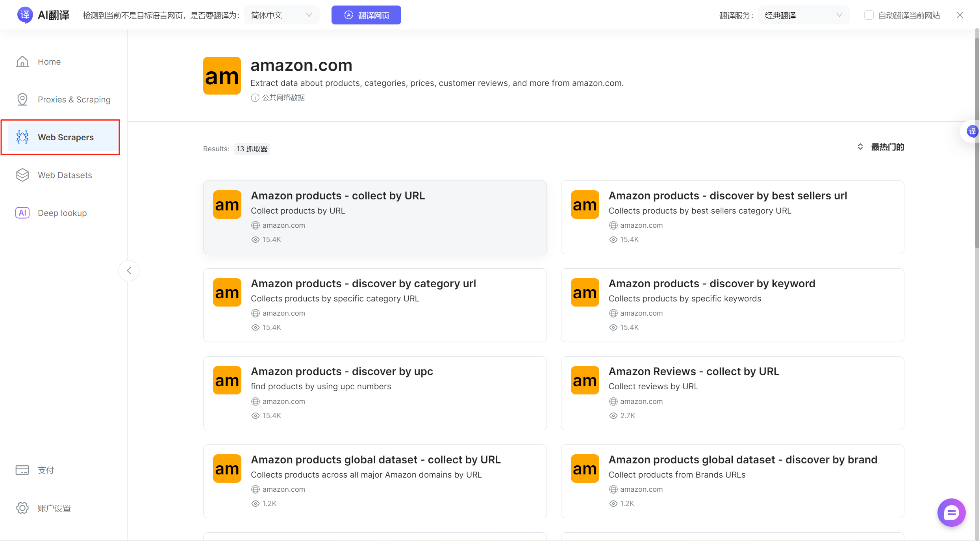Click logo of discover by upc card
The image size is (980, 541).
[227, 380]
